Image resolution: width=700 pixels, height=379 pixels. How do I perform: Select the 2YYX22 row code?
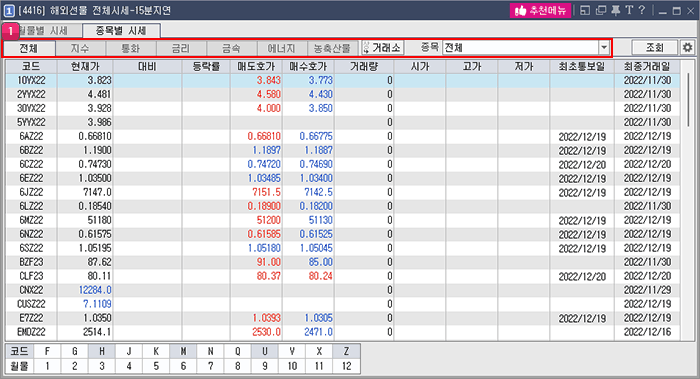pos(31,94)
